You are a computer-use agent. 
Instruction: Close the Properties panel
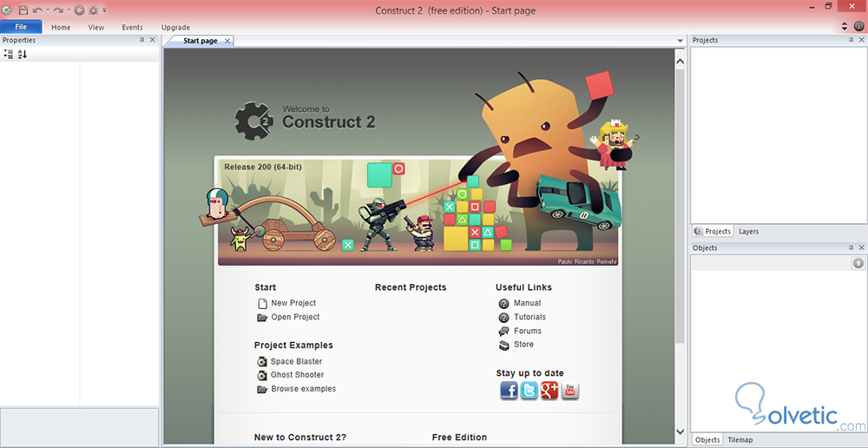pos(152,40)
